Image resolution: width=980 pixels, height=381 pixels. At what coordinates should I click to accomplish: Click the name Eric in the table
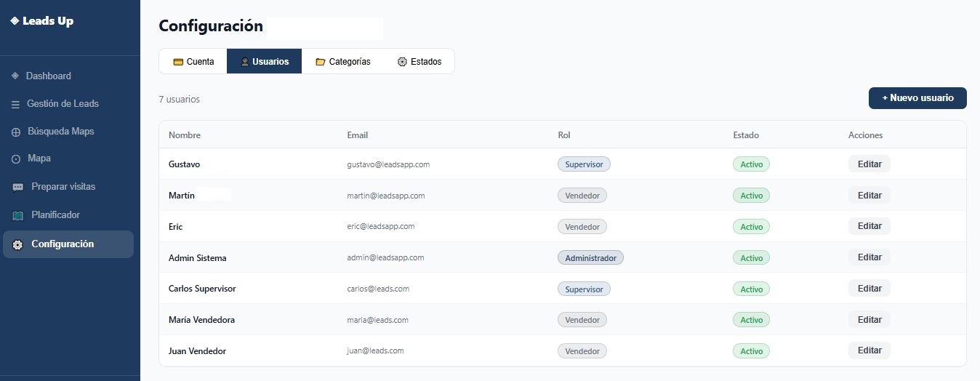coord(175,227)
